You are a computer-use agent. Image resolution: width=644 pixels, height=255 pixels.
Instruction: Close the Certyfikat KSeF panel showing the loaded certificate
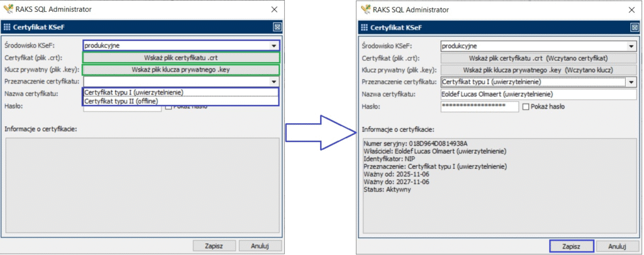tap(633, 28)
